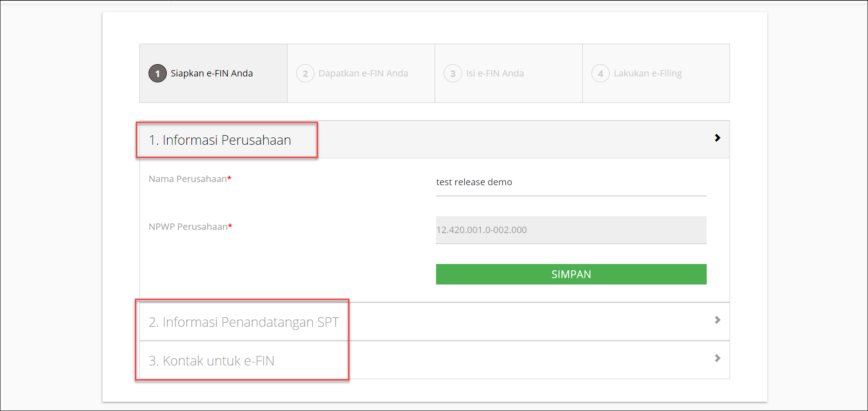Click the step 4 number circle

click(x=600, y=73)
